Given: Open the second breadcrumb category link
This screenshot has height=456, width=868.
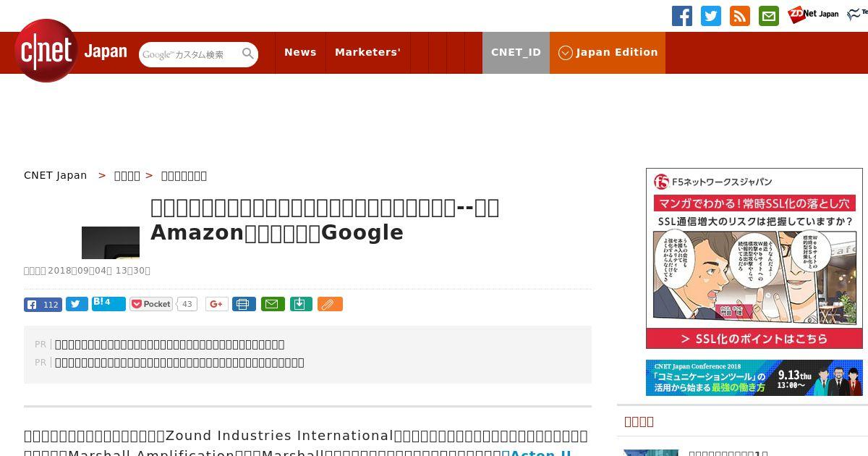Looking at the screenshot, I should (x=127, y=175).
